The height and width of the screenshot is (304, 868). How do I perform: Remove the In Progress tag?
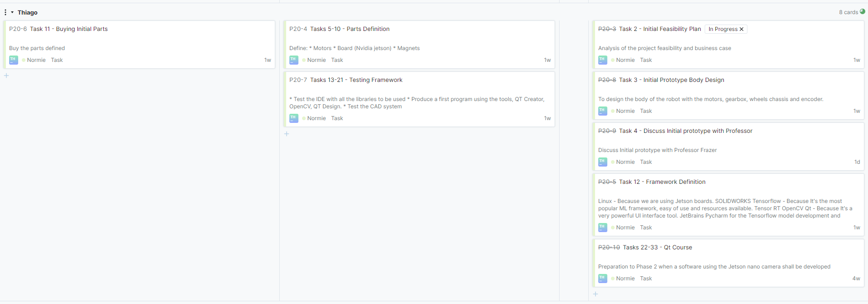click(x=742, y=29)
